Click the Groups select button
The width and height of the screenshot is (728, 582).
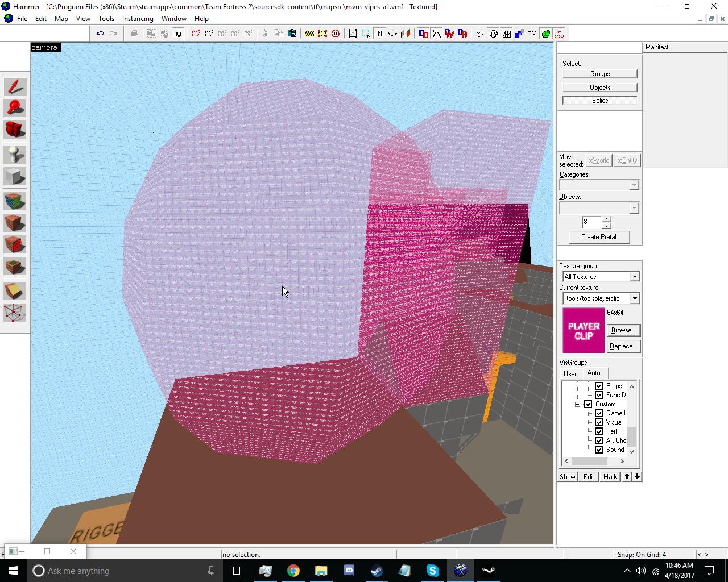point(600,74)
